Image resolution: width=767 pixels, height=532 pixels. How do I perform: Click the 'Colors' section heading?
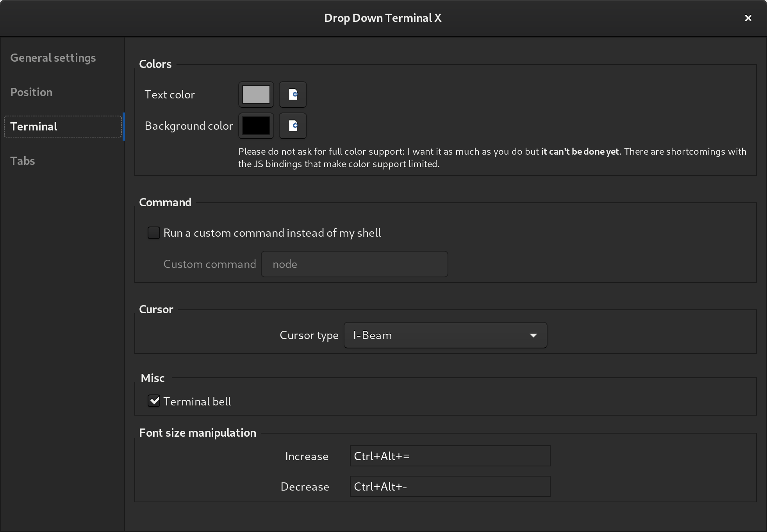click(x=155, y=64)
